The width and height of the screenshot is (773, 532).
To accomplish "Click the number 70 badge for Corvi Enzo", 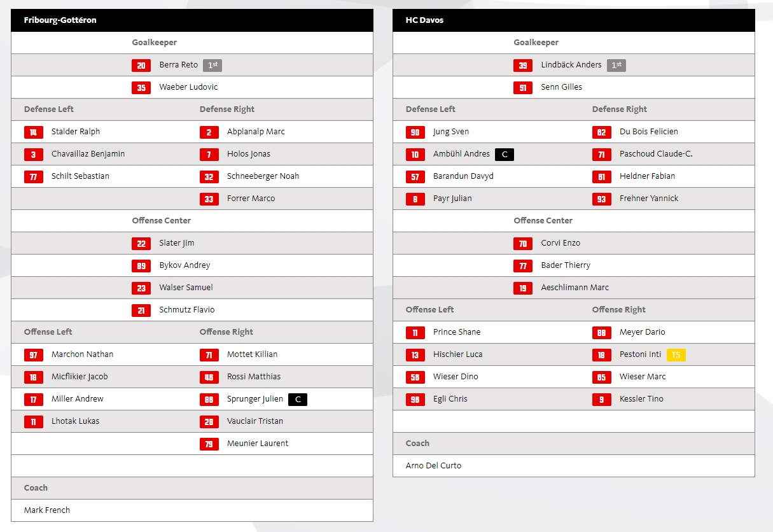I will (523, 243).
